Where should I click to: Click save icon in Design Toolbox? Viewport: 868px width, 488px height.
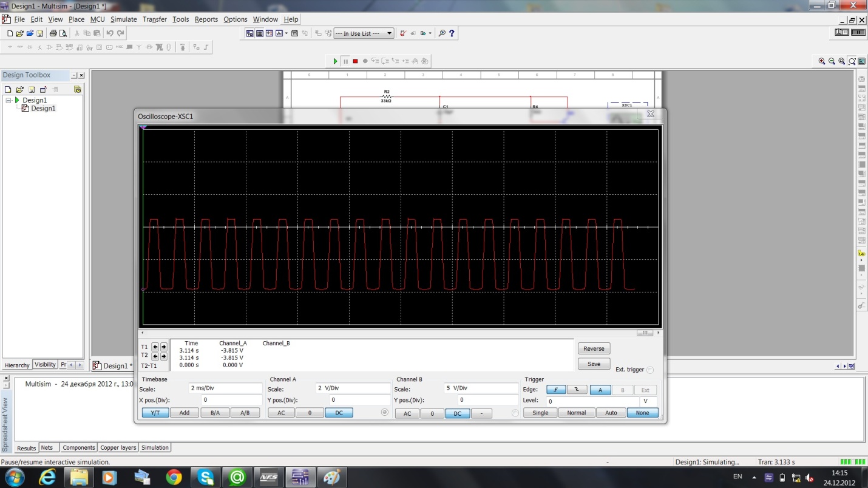(31, 89)
